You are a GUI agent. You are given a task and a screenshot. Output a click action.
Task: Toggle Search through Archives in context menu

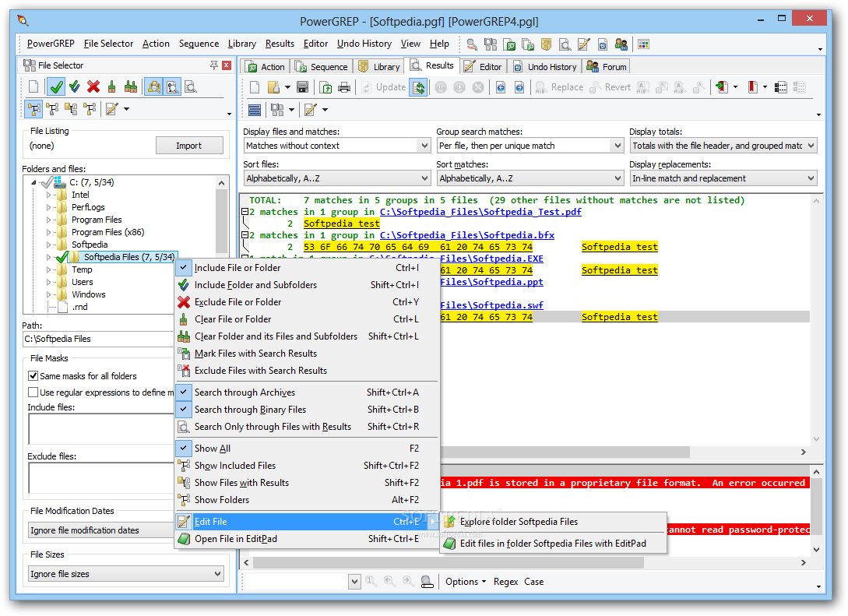click(x=307, y=392)
